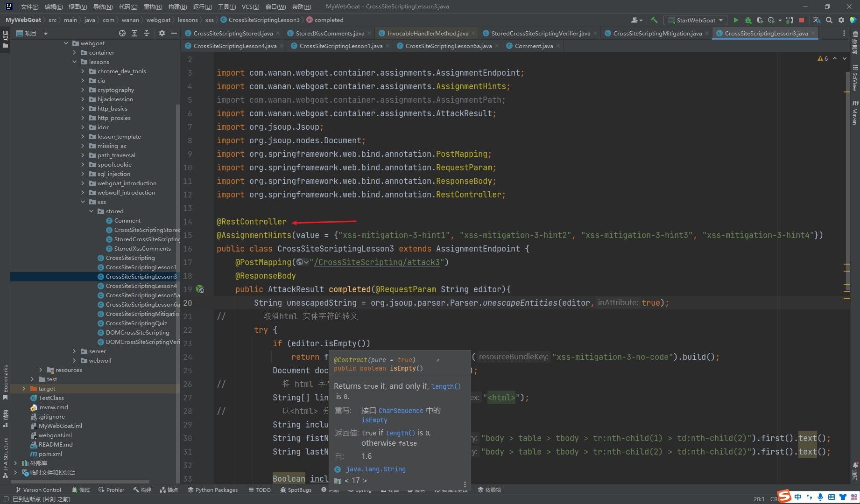This screenshot has height=504, width=860.
Task: Open project panel options gear
Action: pos(162,33)
